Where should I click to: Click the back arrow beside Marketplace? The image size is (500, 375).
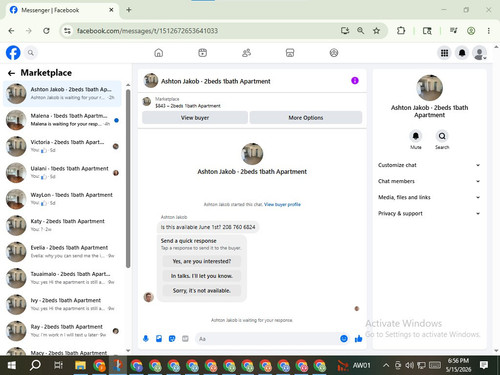click(11, 73)
